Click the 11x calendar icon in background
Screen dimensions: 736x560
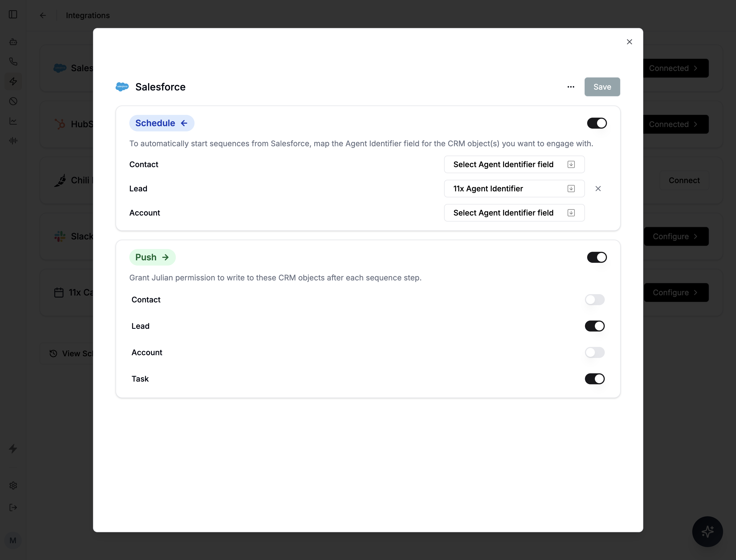[x=59, y=293]
